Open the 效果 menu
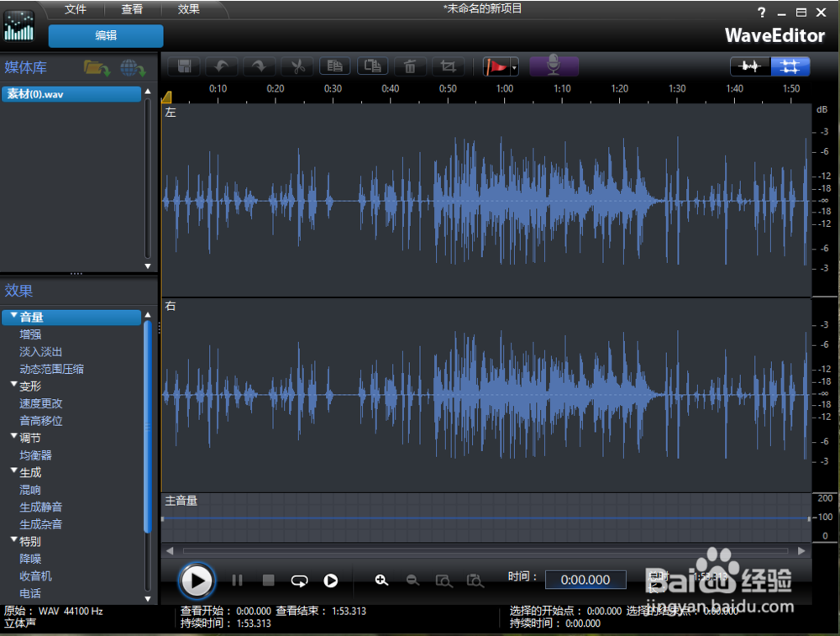840x636 pixels. pyautogui.click(x=188, y=9)
